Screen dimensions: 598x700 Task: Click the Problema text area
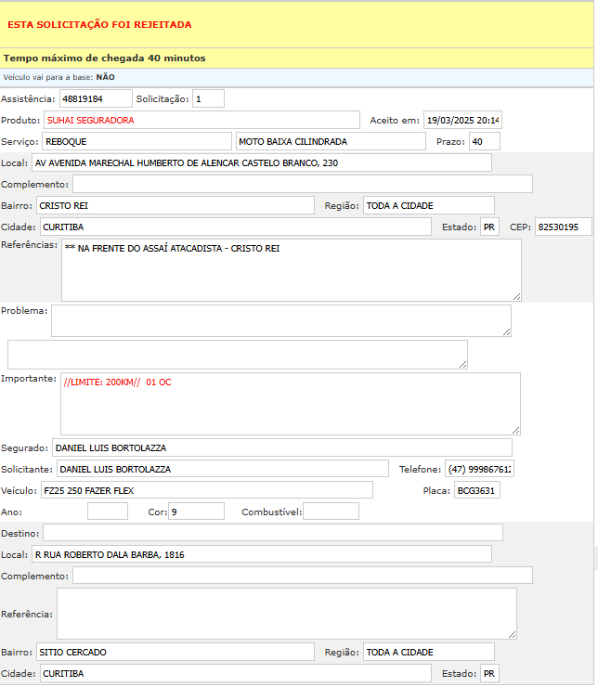281,320
